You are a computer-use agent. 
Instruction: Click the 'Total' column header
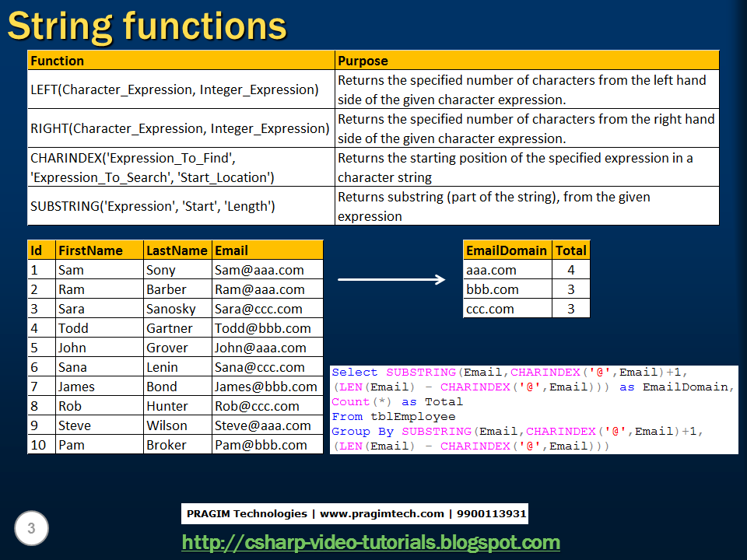(x=571, y=250)
